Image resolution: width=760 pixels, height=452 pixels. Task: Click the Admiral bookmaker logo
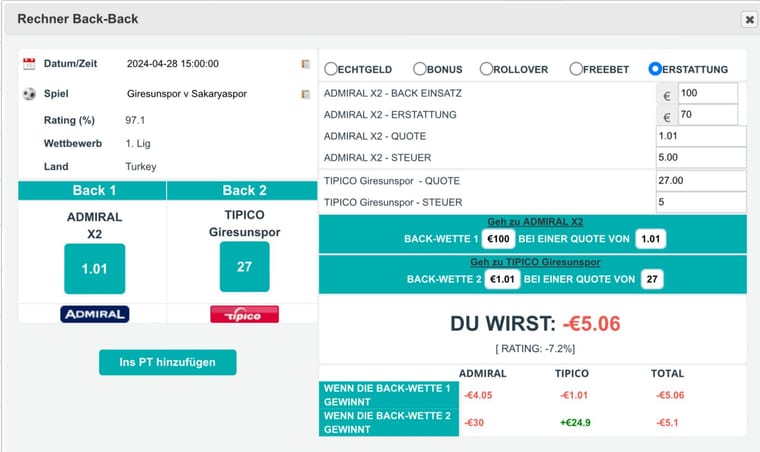[x=95, y=314]
